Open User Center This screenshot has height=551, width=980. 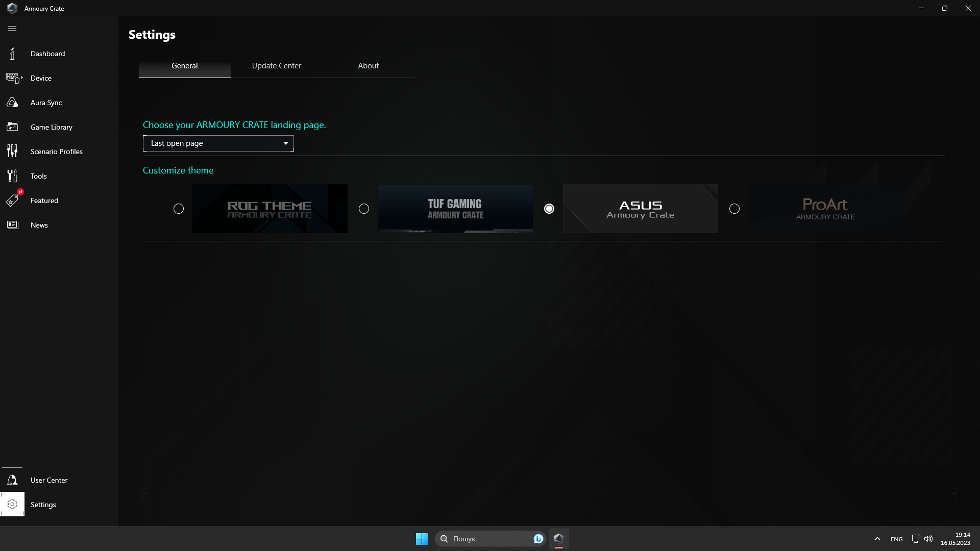tap(48, 480)
